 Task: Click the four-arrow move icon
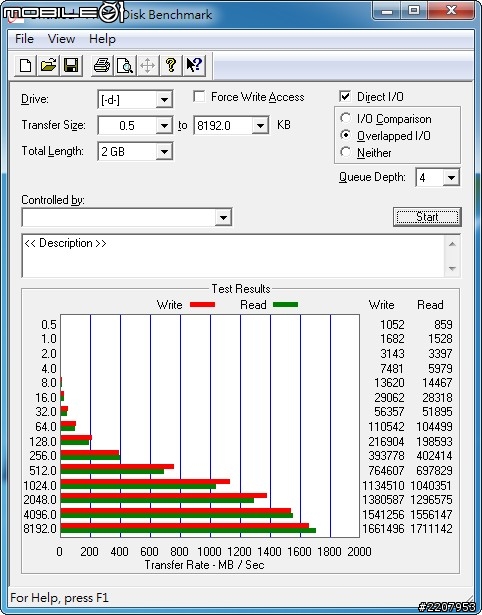coord(147,65)
